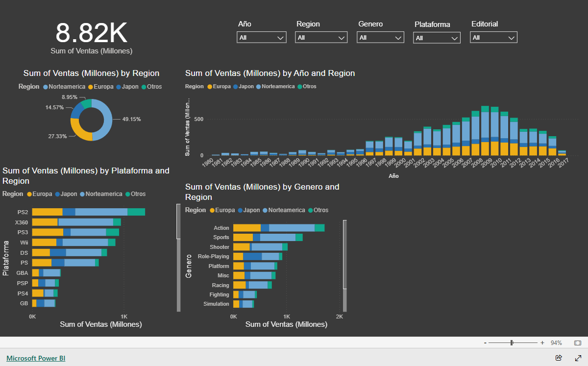Select the GBA platform label
Screen dimensions: 588x366
pyautogui.click(x=22, y=273)
